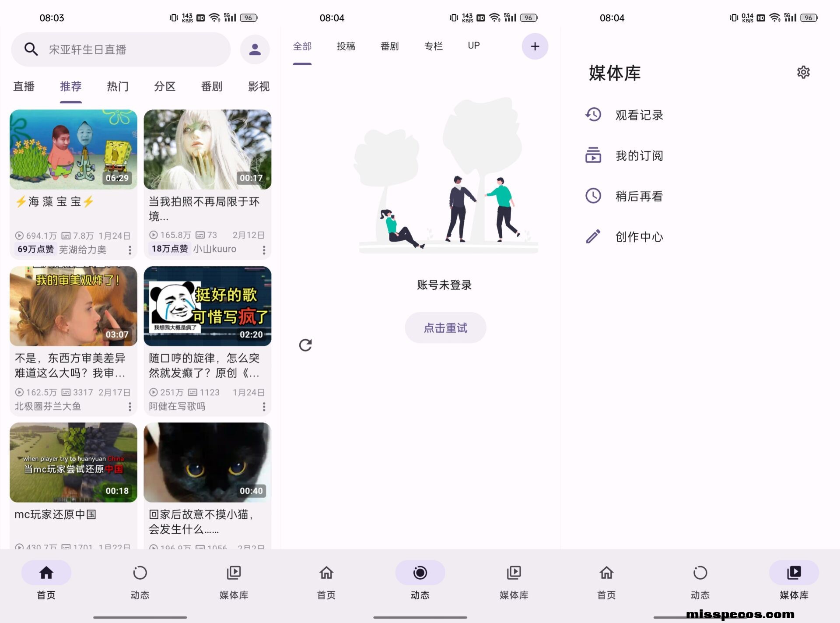Switch to 番剧 tab in 动态 screen
The image size is (840, 623).
pos(390,46)
